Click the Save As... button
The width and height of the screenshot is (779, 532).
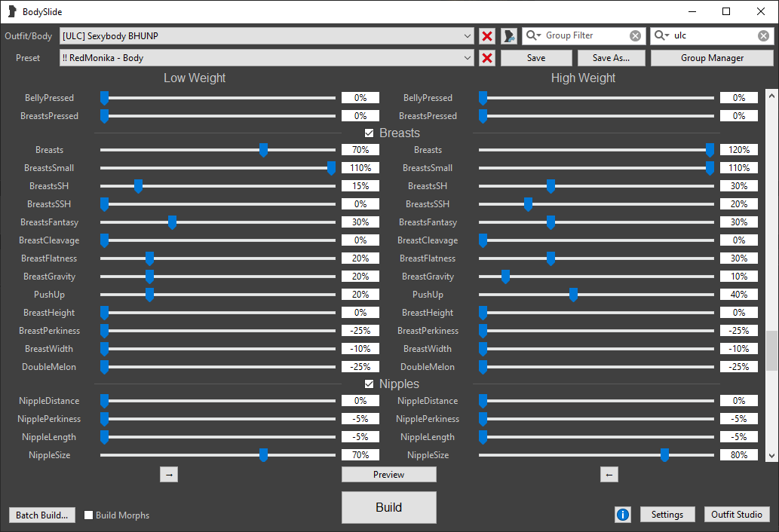[x=611, y=57]
